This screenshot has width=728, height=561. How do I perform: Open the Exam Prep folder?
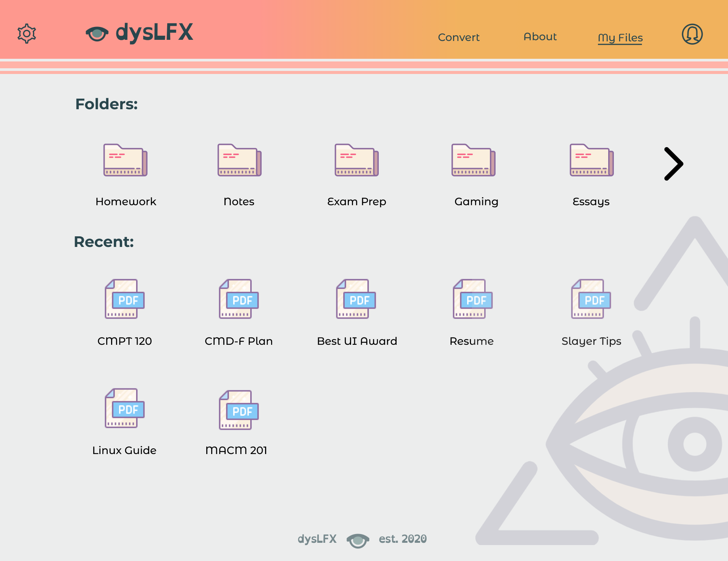tap(356, 160)
